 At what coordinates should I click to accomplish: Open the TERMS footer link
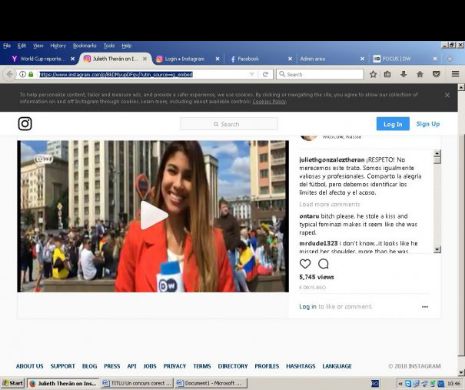(202, 366)
